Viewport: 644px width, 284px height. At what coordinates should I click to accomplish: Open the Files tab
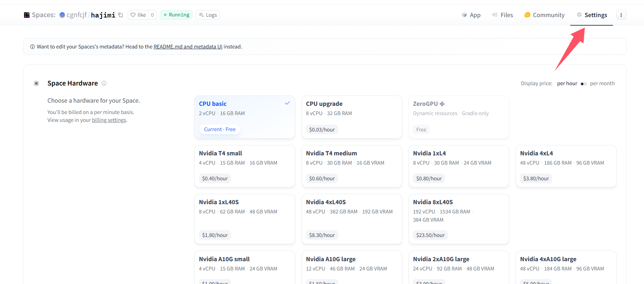point(502,15)
